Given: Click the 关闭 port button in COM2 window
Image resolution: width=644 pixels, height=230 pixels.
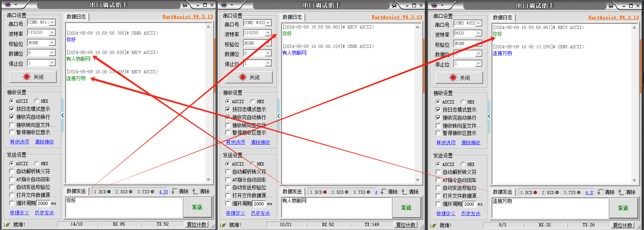Looking at the screenshot, I should [249, 77].
